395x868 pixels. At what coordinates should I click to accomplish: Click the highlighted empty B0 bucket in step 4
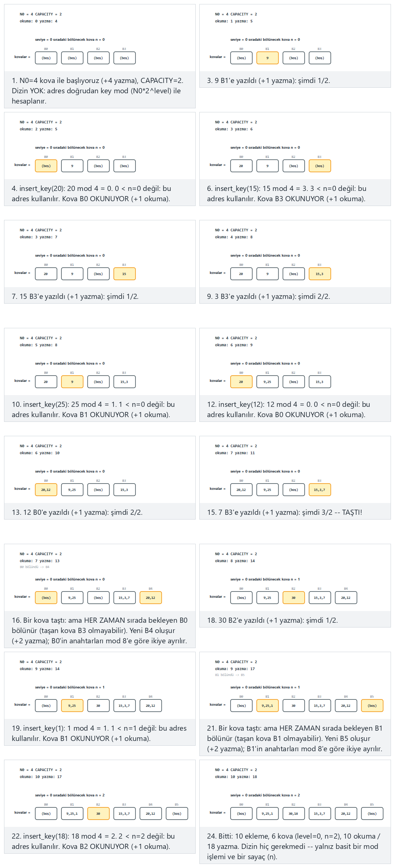click(x=46, y=166)
